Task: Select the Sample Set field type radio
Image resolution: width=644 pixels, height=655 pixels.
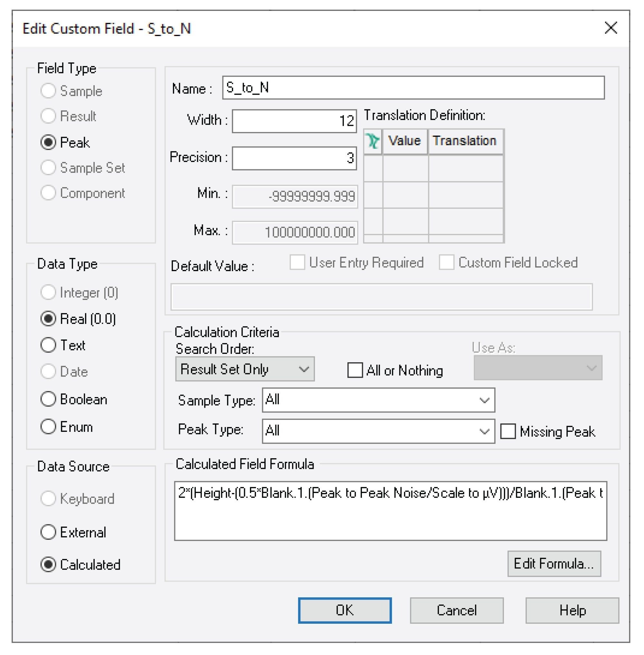Action: (x=48, y=168)
